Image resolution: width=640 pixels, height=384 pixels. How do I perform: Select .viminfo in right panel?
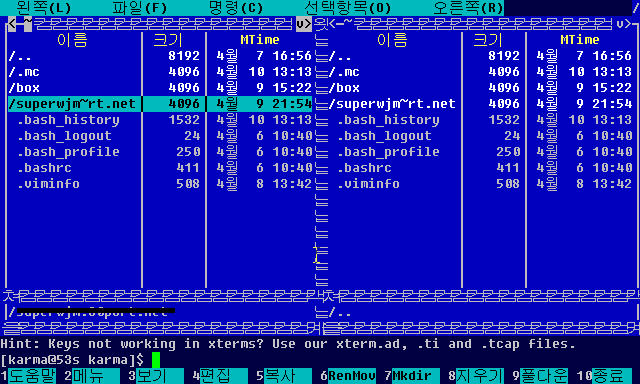480,184
